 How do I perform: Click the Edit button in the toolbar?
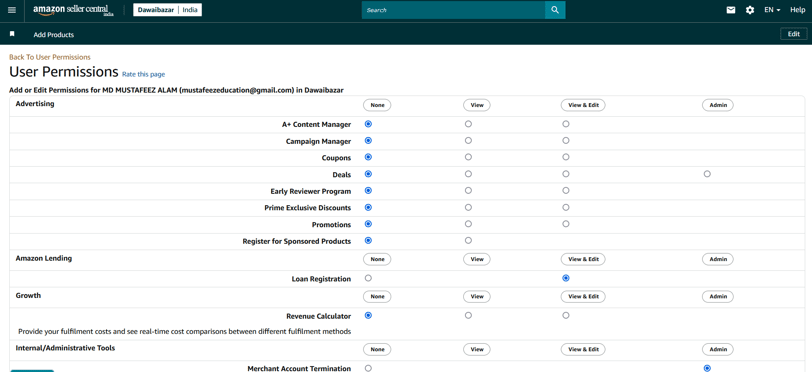793,34
